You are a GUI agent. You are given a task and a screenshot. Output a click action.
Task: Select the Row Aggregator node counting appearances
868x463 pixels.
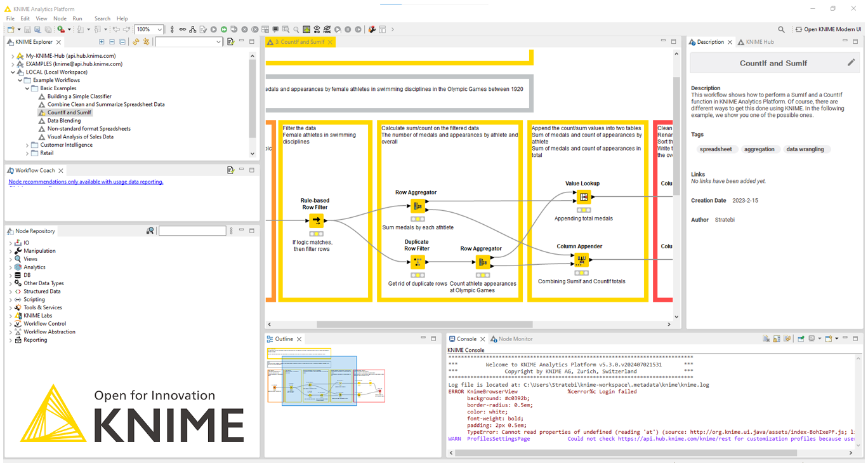[x=482, y=262]
